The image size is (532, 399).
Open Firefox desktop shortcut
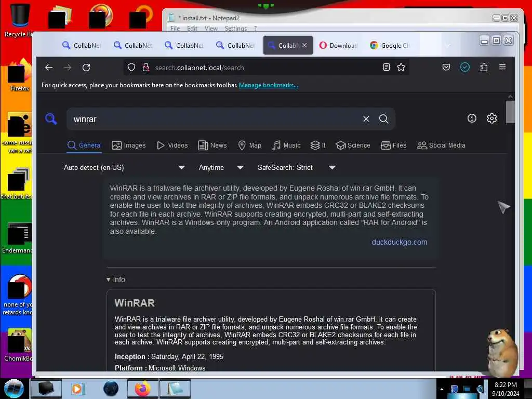19,75
